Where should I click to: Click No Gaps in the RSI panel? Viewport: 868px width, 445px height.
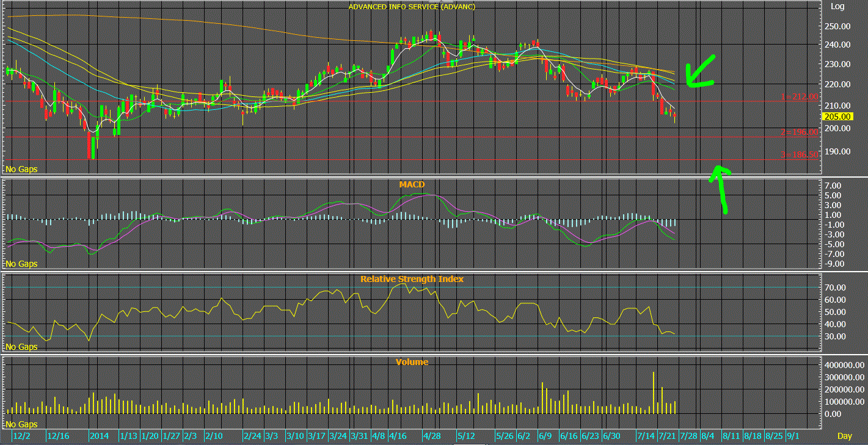(x=21, y=347)
